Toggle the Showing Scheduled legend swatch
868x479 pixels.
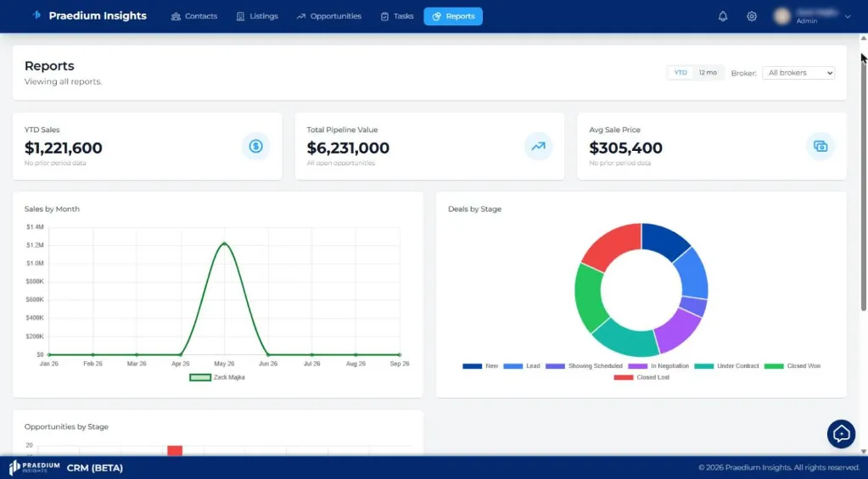555,366
